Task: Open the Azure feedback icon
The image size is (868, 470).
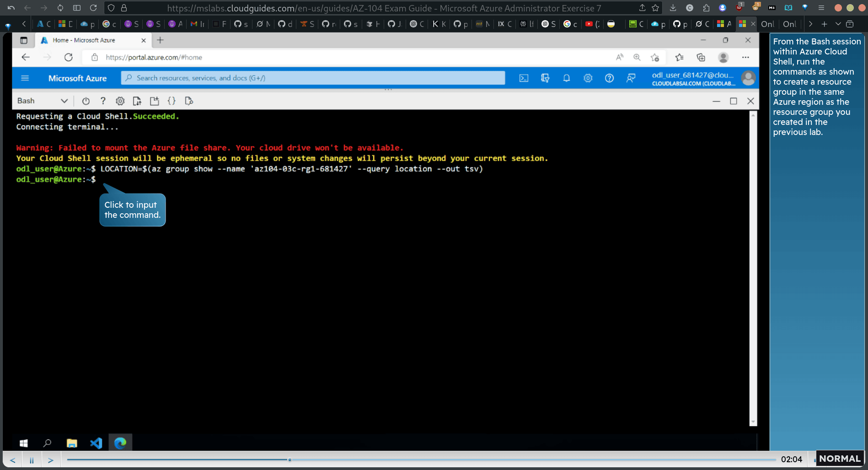Action: (631, 78)
